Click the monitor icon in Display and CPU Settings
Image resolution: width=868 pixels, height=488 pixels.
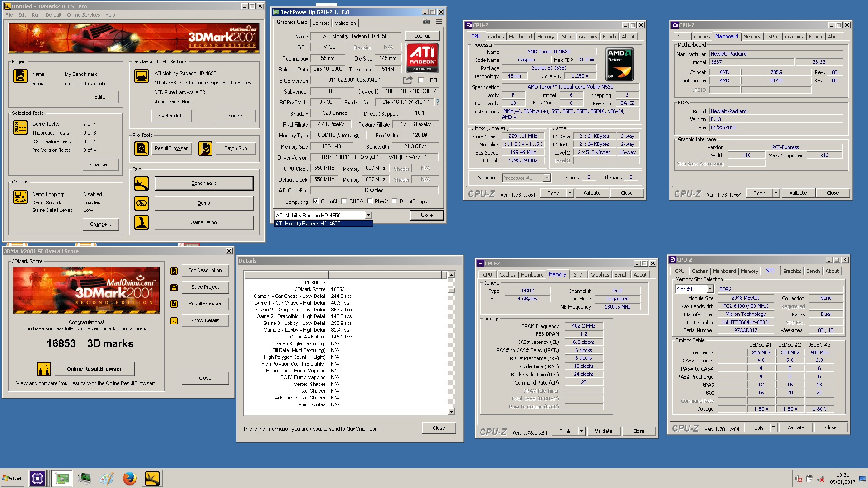(x=142, y=76)
